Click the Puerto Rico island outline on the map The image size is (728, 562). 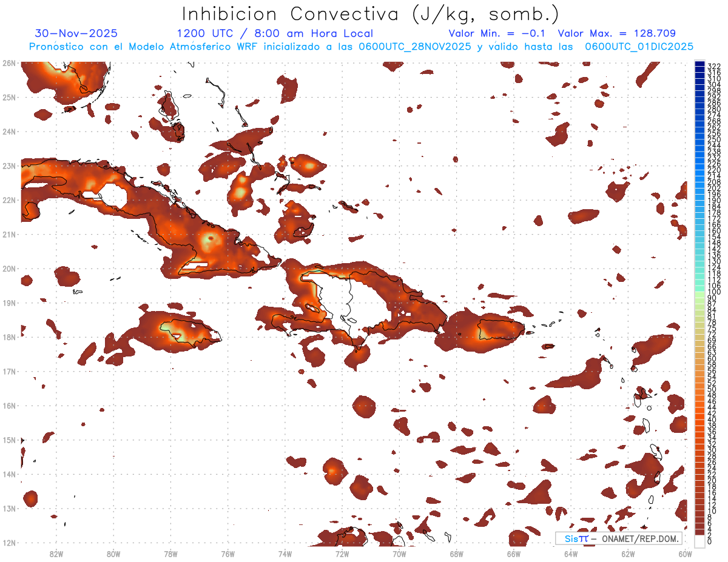point(501,330)
